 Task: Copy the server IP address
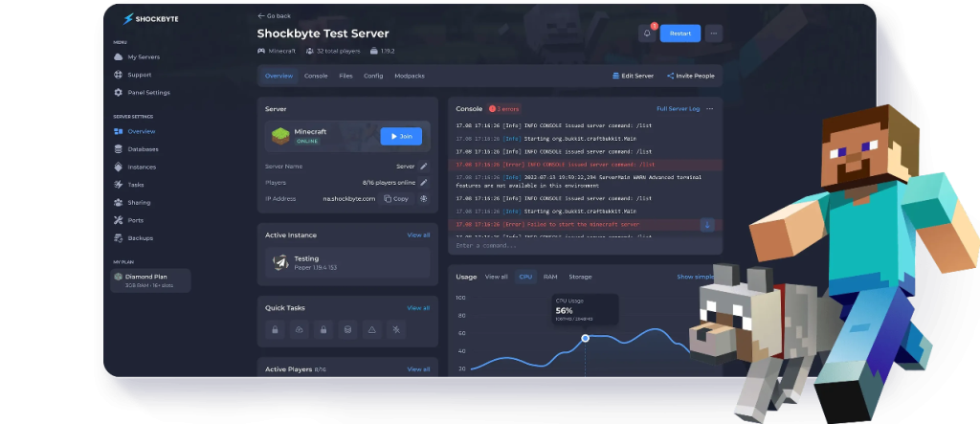coord(396,199)
